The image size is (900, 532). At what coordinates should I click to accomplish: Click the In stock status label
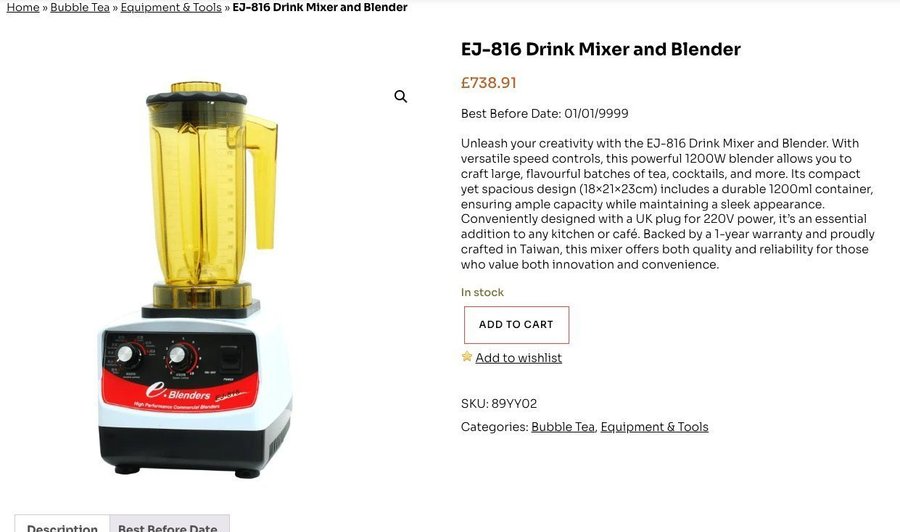[482, 292]
